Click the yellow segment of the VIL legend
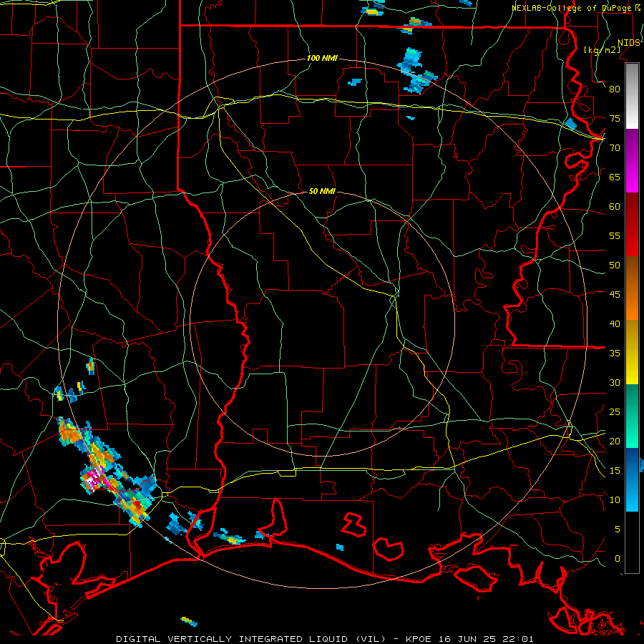The image size is (644, 644). pyautogui.click(x=632, y=352)
